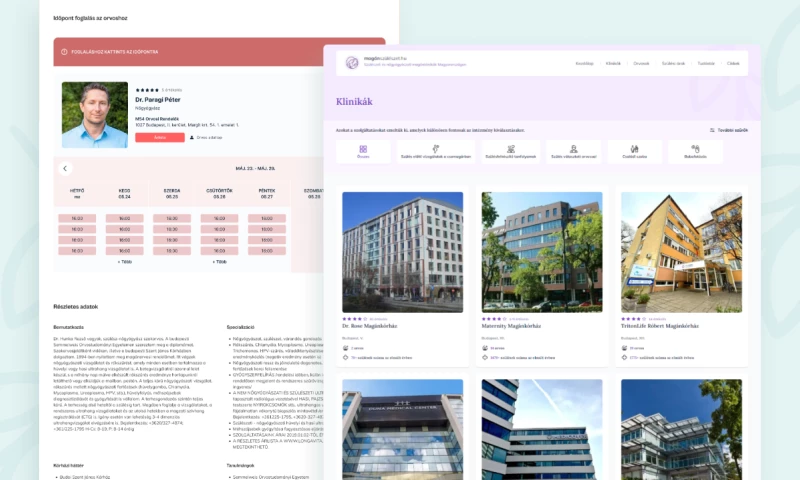This screenshot has height=480, width=800.
Task: Open the TritonLife Róbert Magánkórház photo
Action: pos(681,252)
